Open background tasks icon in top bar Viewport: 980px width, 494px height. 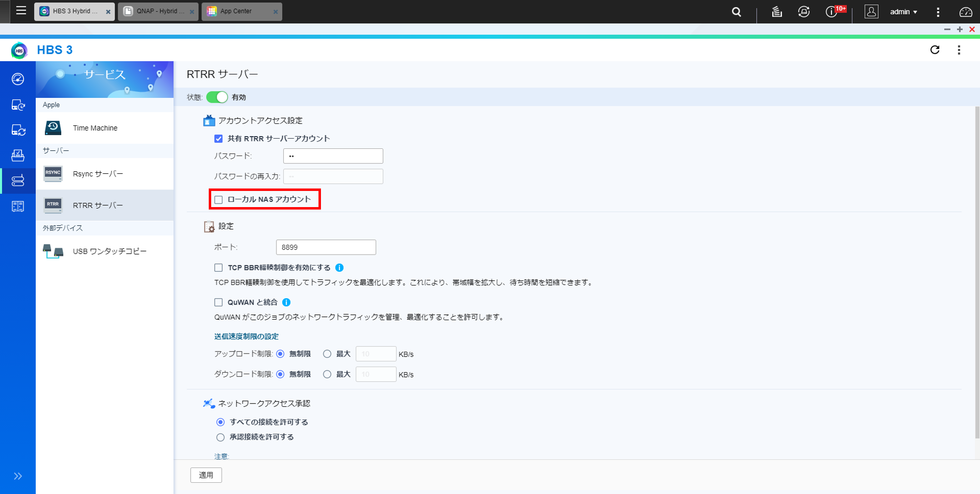[x=777, y=12]
